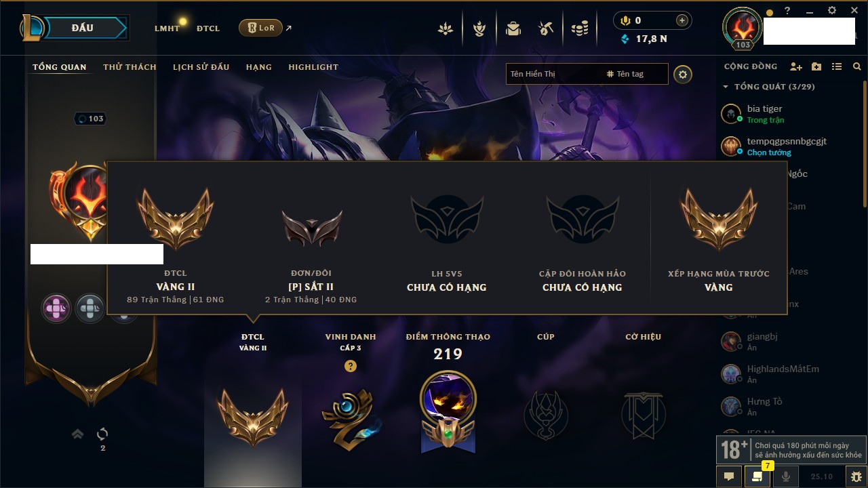Click the add friend icon

796,66
